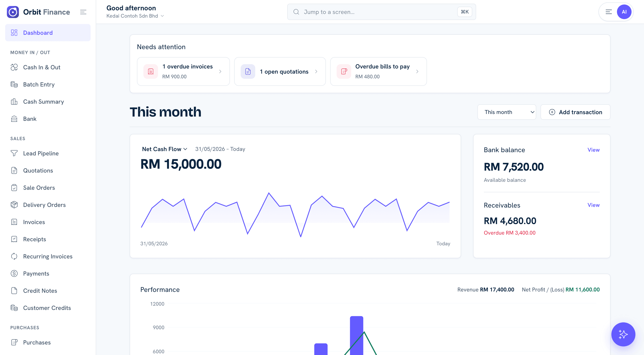Open the AI user avatar

(624, 12)
